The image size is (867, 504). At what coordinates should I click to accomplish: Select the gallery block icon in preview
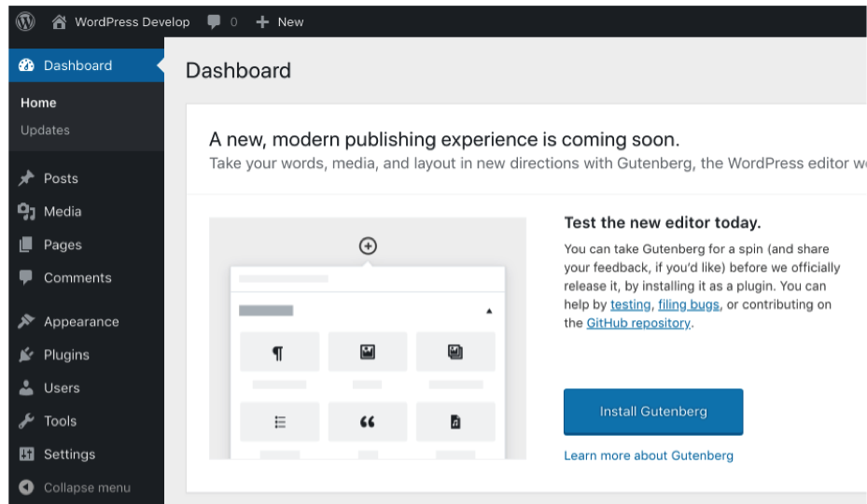pos(455,352)
